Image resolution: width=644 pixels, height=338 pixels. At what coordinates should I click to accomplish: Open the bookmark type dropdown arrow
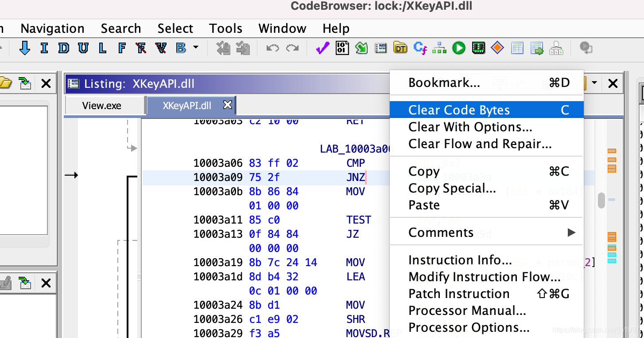coord(195,47)
